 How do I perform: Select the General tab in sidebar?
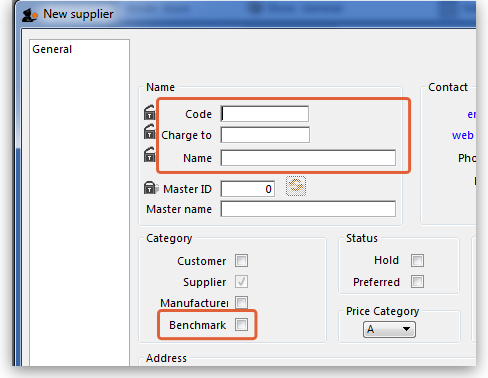(x=52, y=49)
